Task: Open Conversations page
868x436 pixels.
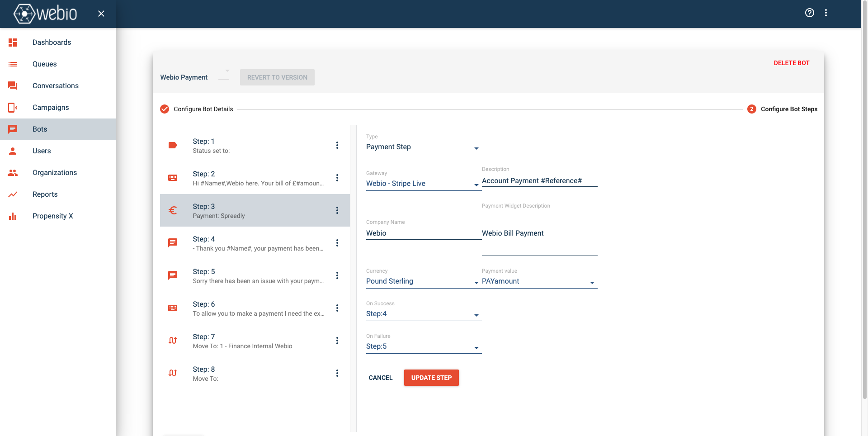Action: point(58,86)
